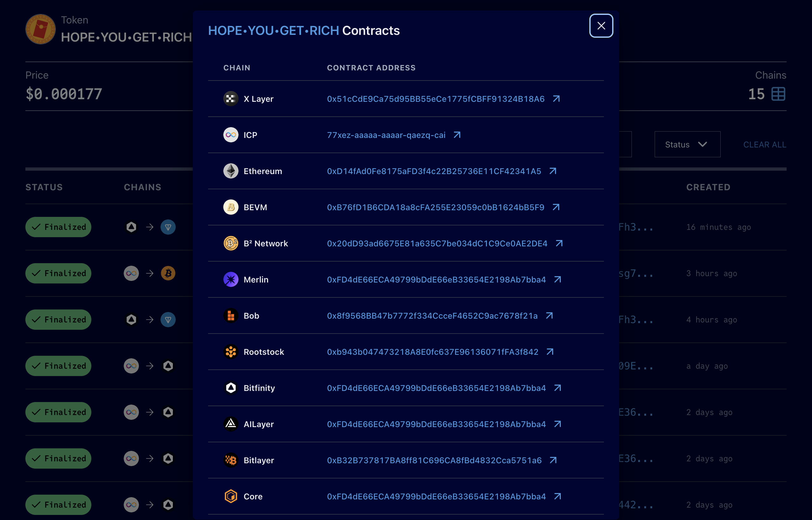Click the X Layer chain logo
Image resolution: width=812 pixels, height=520 pixels.
click(x=231, y=99)
